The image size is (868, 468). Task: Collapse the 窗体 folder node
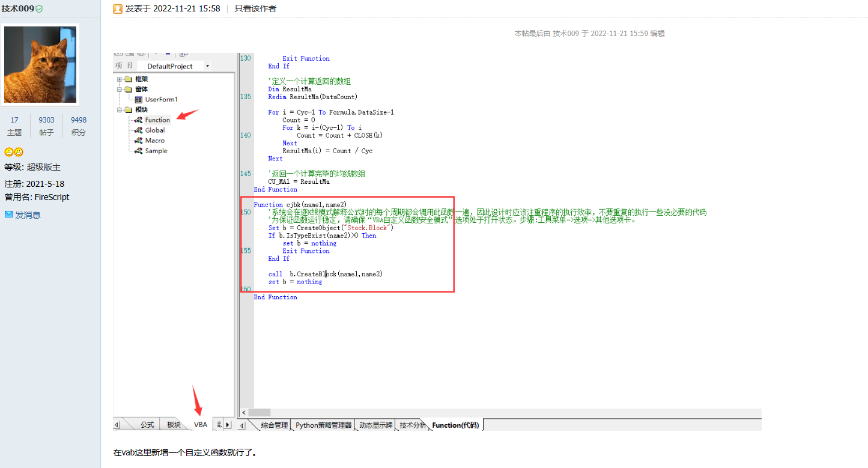tap(120, 90)
